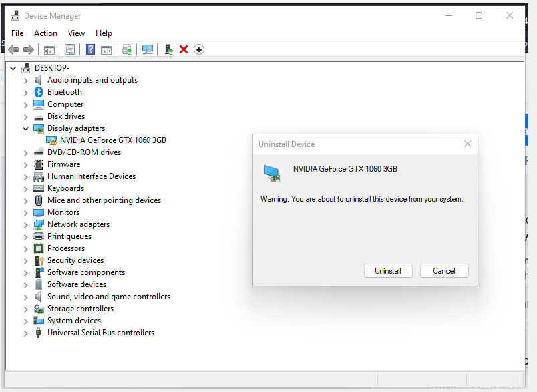The height and width of the screenshot is (392, 537).
Task: Expand the System devices chevron
Action: (25, 321)
